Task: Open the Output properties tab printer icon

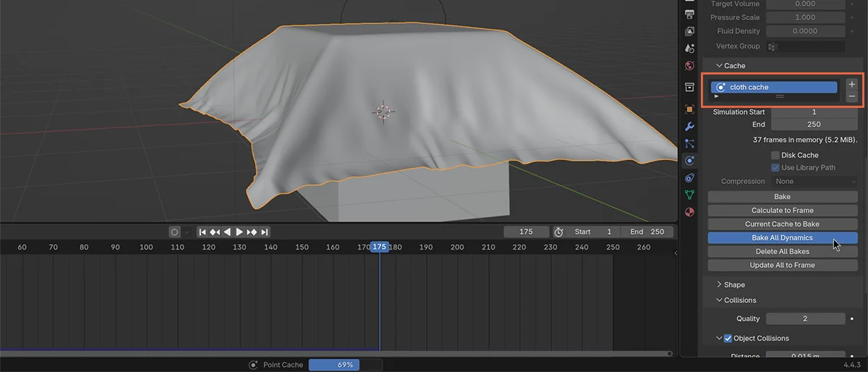Action: pyautogui.click(x=689, y=14)
